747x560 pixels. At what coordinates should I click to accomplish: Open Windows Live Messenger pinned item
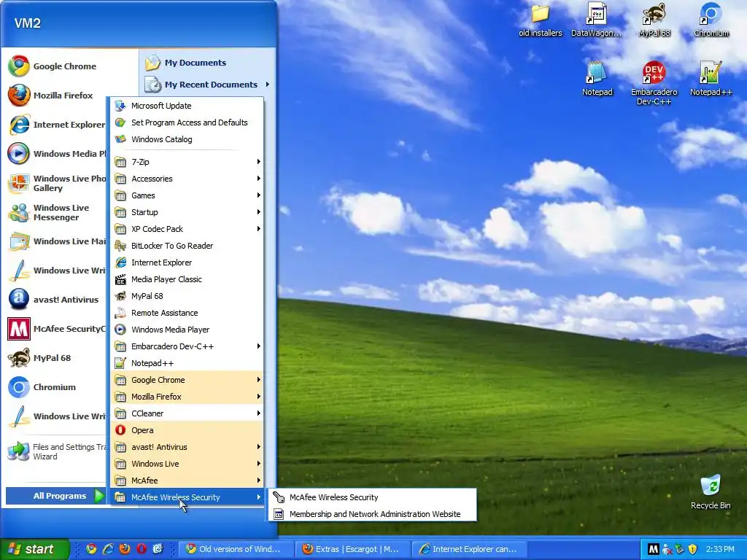[56, 212]
